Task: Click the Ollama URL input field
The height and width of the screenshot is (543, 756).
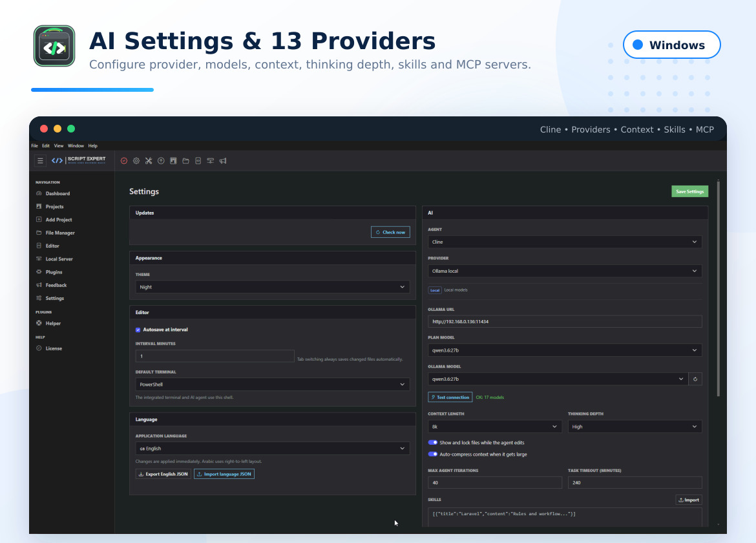Action: click(565, 322)
